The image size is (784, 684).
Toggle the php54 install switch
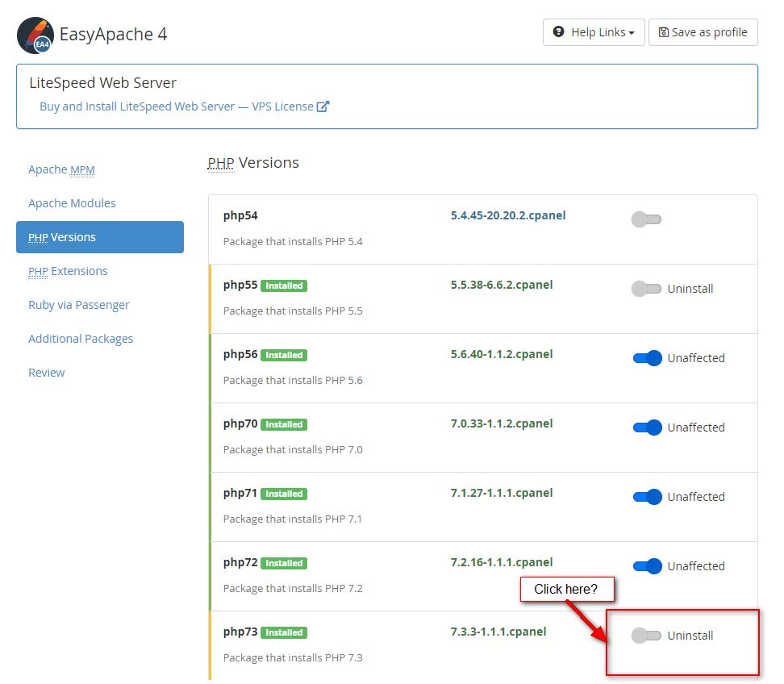[x=646, y=219]
